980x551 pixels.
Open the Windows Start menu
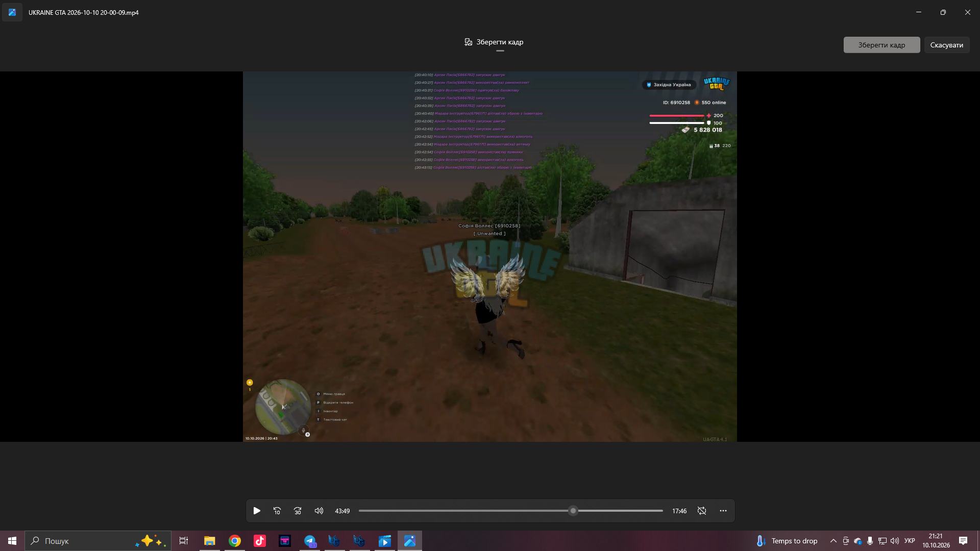point(12,541)
